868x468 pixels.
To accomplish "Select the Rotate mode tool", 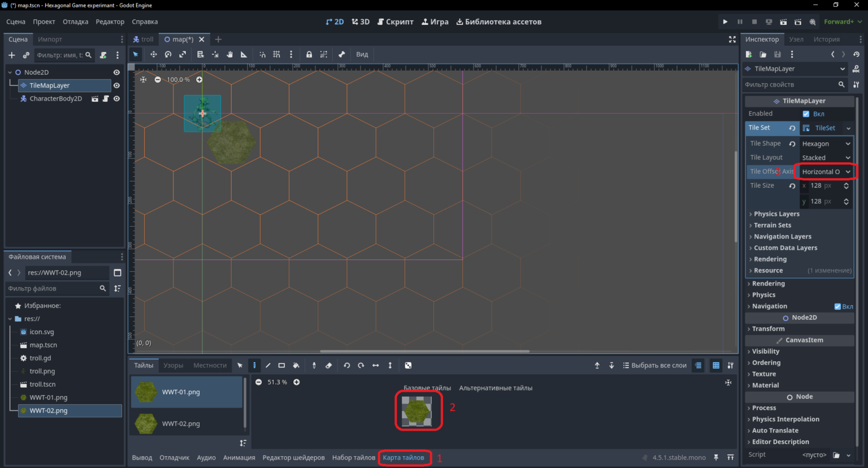I will pyautogui.click(x=168, y=54).
